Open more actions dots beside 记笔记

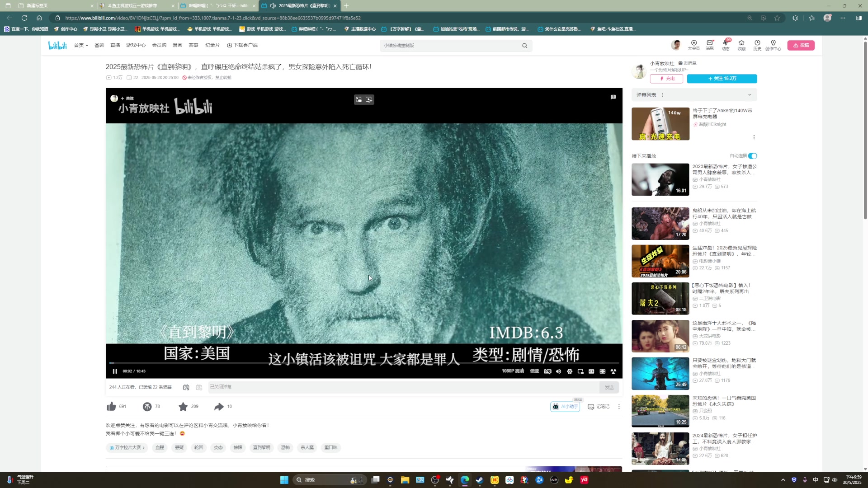tap(619, 407)
